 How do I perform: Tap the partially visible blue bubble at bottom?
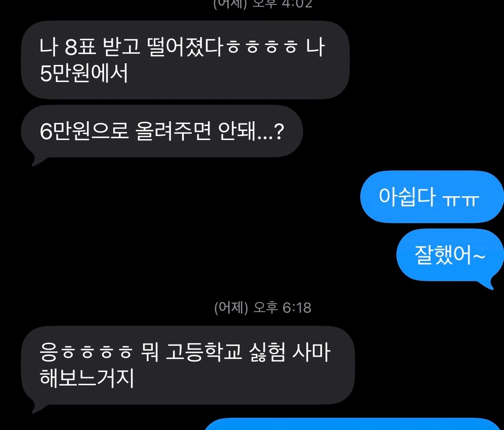(352, 424)
